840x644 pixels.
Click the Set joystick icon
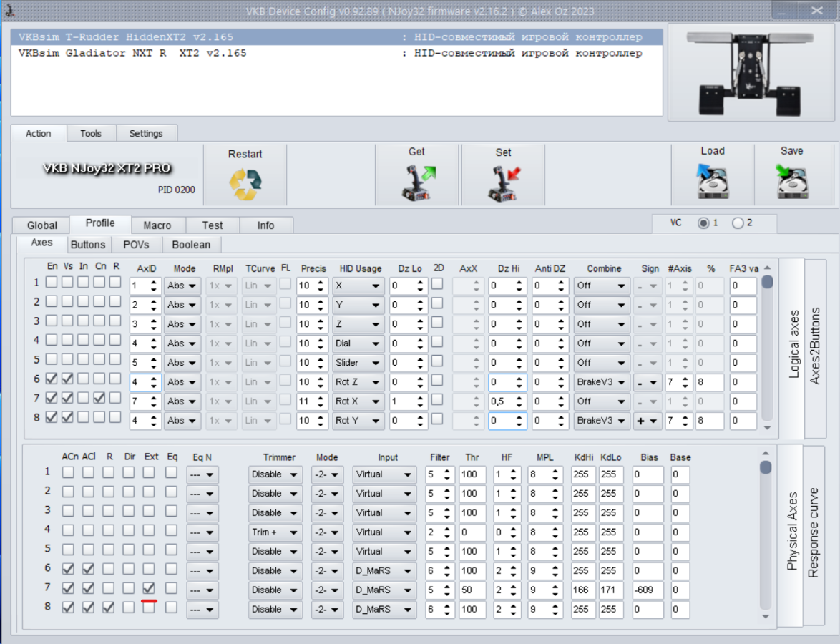pyautogui.click(x=504, y=183)
